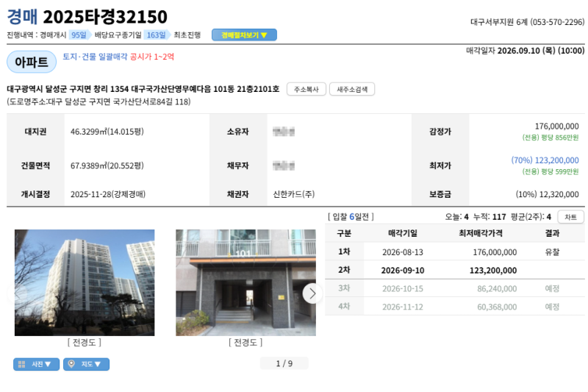Click the 주소복사 button
Screen dimensions: 588x392
tap(306, 89)
